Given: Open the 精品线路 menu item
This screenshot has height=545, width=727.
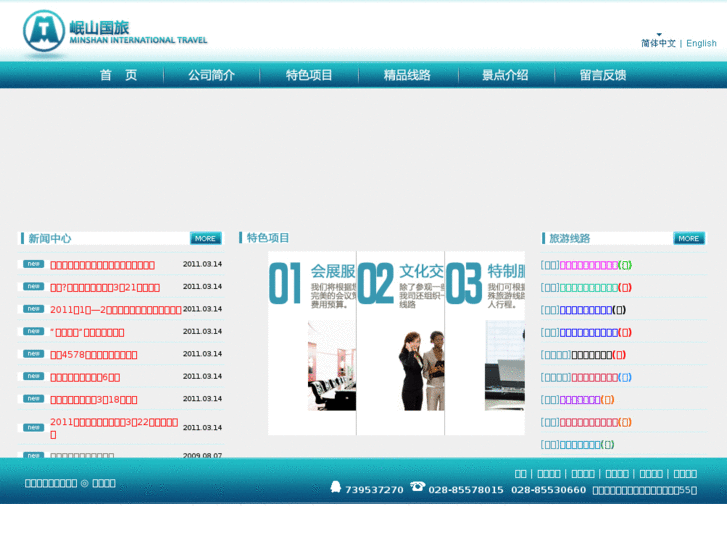Looking at the screenshot, I should 407,75.
